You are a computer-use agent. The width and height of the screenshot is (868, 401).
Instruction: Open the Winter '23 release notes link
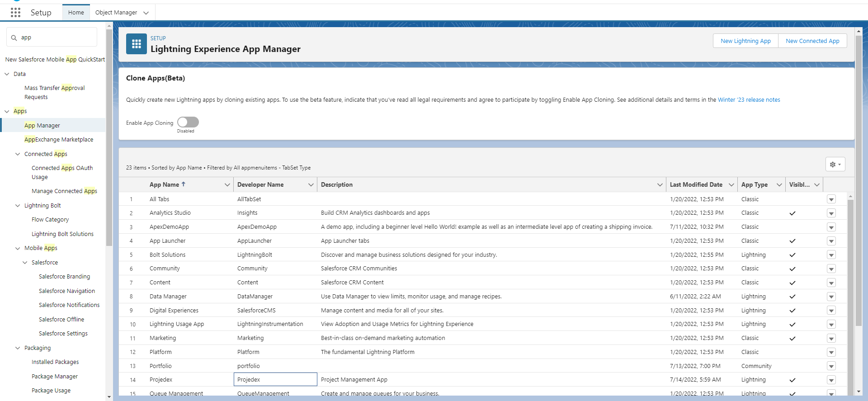(x=749, y=100)
